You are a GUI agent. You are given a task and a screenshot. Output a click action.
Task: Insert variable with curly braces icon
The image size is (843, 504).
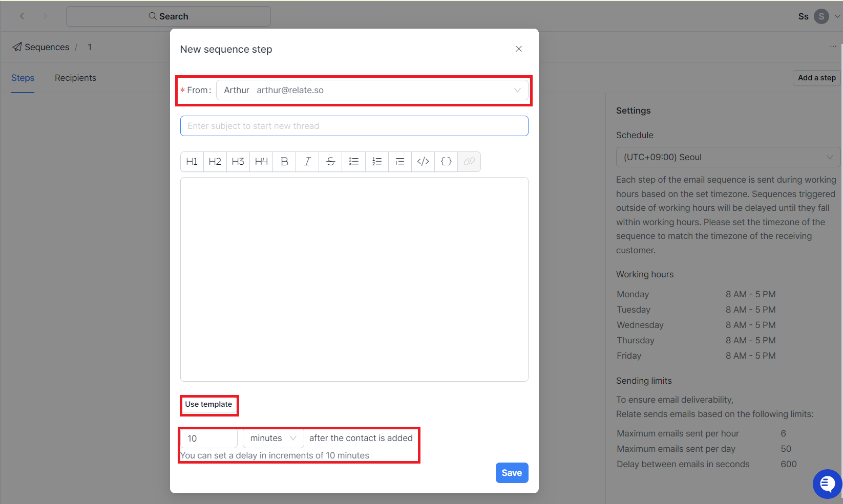[x=446, y=162]
